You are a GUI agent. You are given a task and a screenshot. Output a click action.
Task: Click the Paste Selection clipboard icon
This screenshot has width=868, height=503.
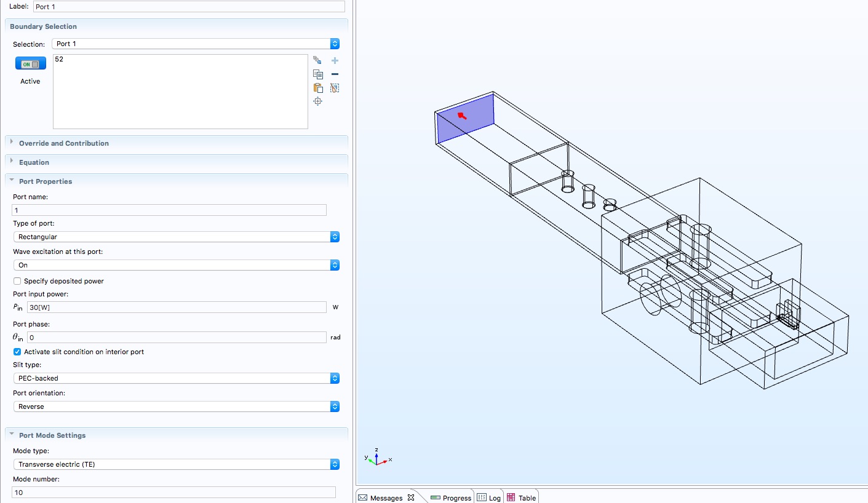coord(317,88)
